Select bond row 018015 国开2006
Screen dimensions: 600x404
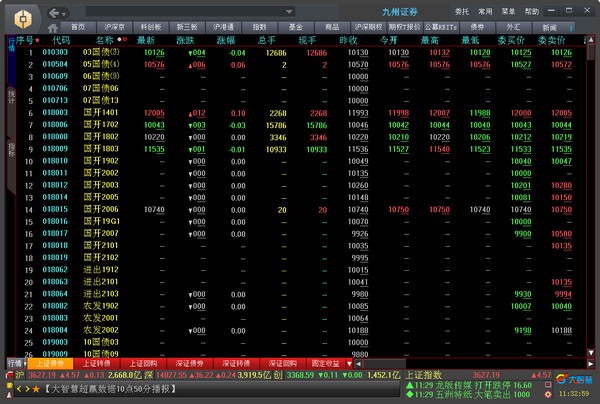300,210
